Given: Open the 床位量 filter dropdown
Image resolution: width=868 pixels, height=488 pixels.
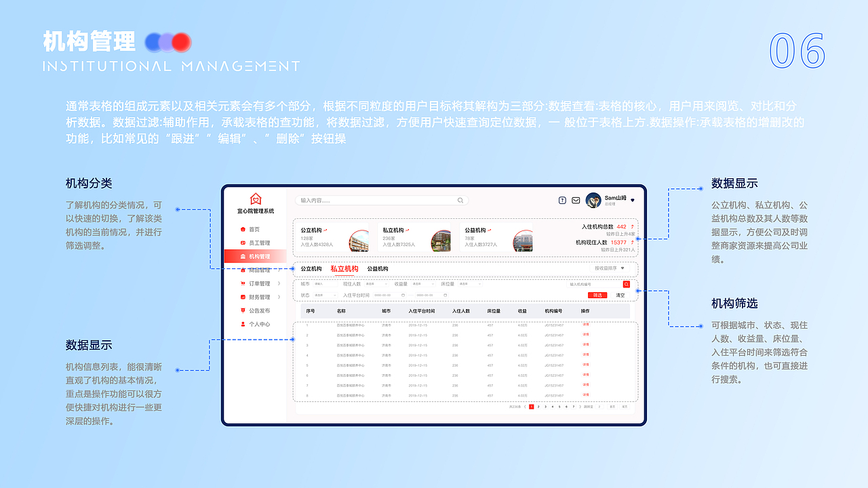Looking at the screenshot, I should pos(470,284).
